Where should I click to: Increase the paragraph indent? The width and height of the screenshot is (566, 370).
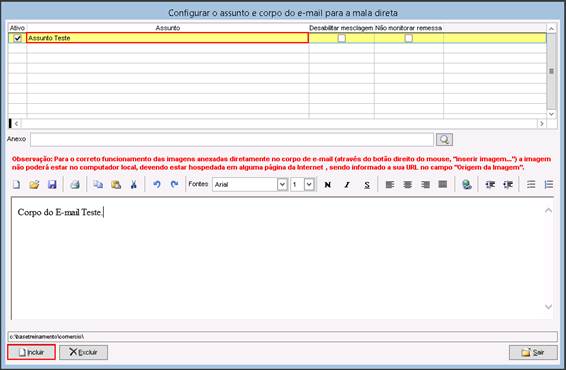click(x=508, y=185)
